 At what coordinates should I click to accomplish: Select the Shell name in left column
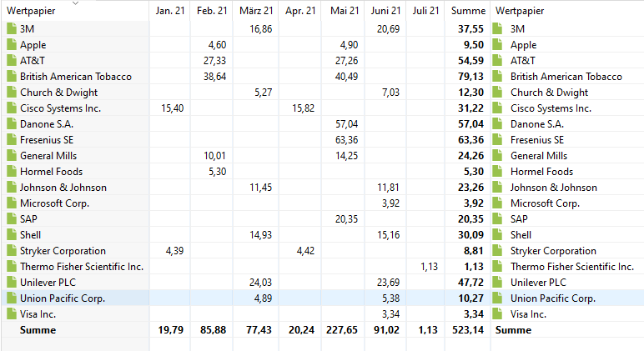coord(30,235)
